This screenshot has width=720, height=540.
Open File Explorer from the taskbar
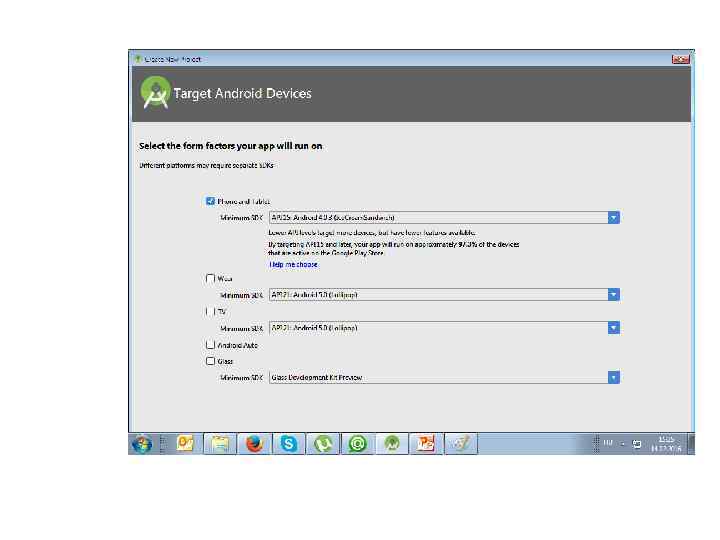(x=220, y=444)
